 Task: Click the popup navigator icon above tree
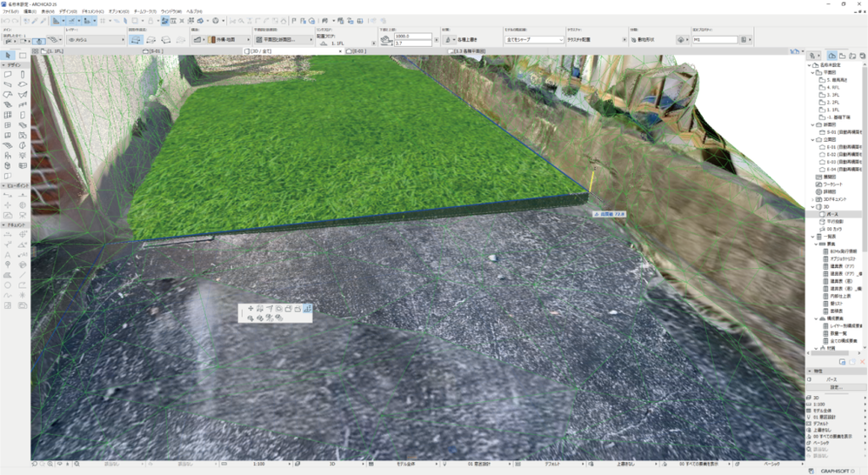(813, 56)
